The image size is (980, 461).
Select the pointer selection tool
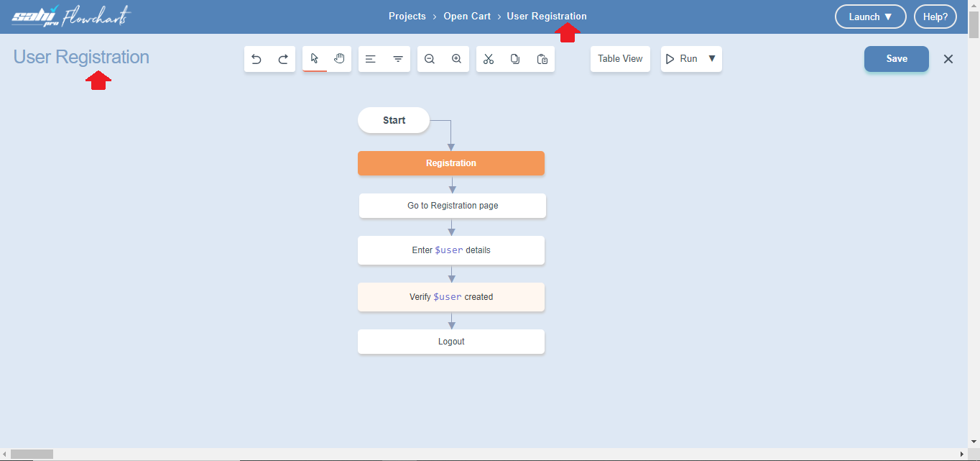315,58
